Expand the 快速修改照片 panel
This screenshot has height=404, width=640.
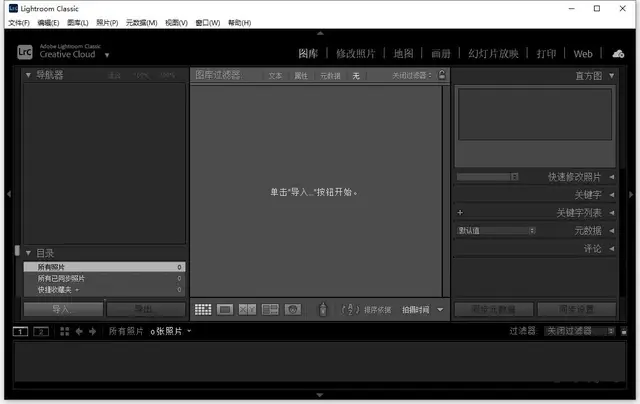(612, 177)
